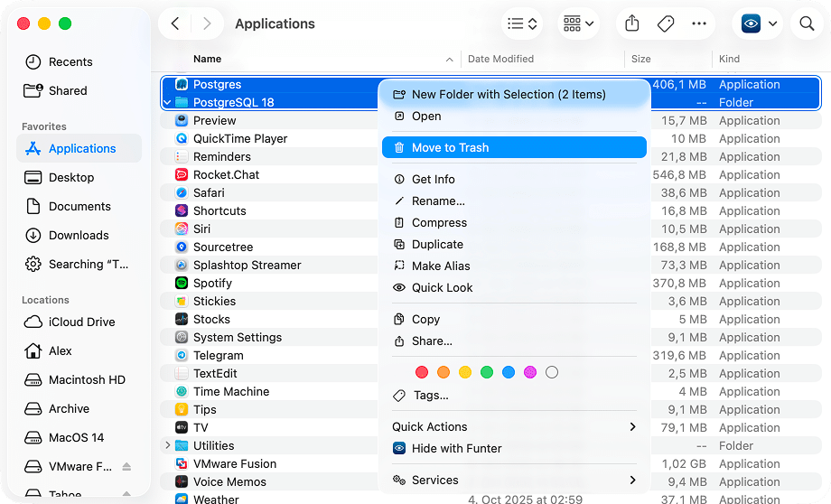Open the Search magnifier icon
This screenshot has height=504, width=831.
[x=807, y=24]
